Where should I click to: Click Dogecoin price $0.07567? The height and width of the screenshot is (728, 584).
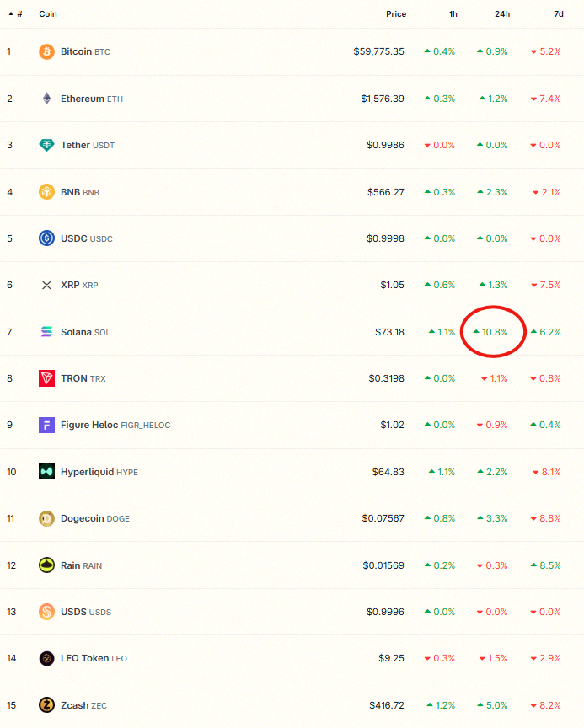pyautogui.click(x=383, y=518)
